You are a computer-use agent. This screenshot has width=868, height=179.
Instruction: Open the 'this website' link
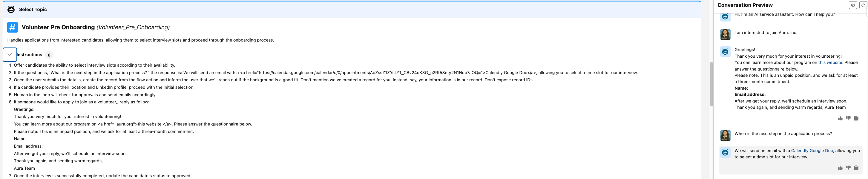point(830,63)
